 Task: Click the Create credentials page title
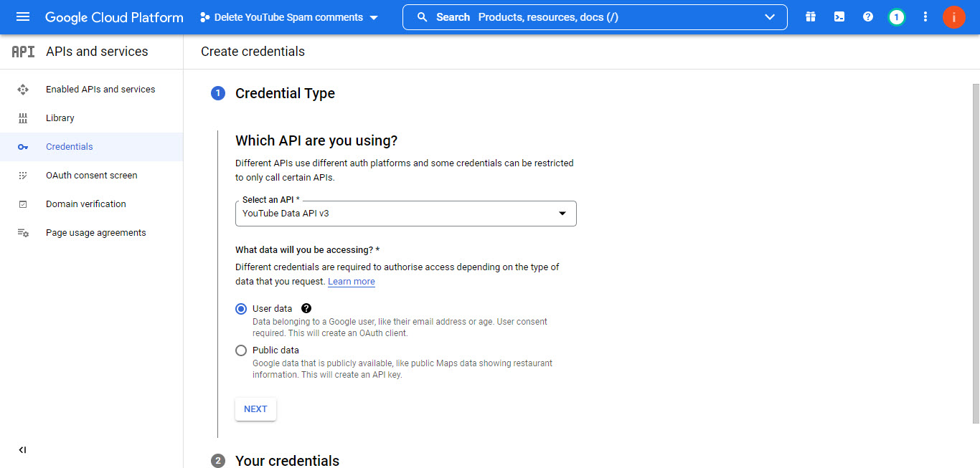tap(253, 52)
